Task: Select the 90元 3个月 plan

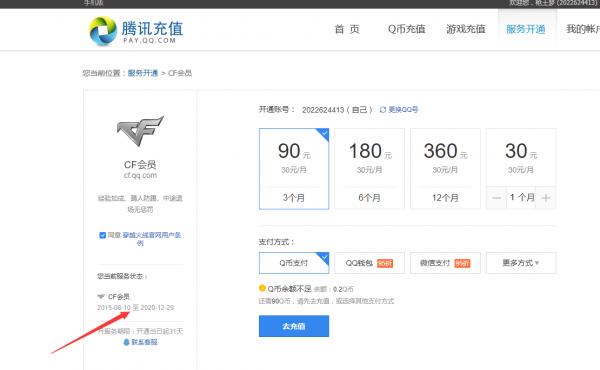Action: tap(294, 169)
